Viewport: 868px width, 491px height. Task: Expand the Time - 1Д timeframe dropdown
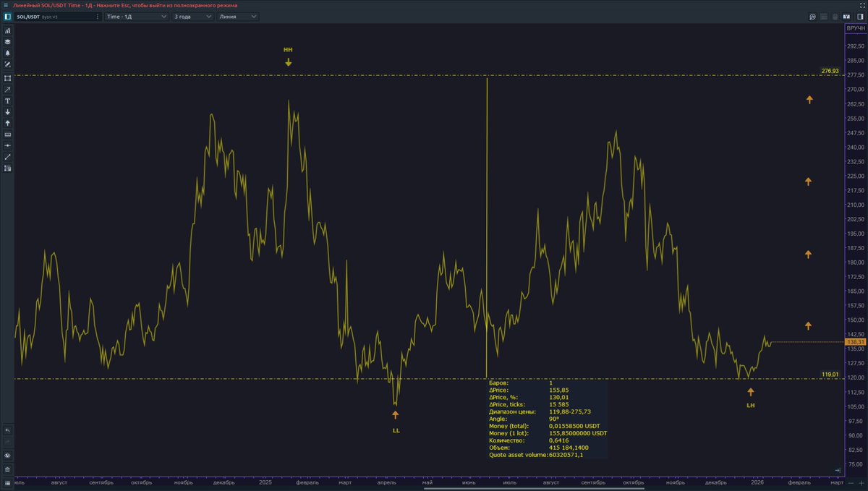(137, 16)
